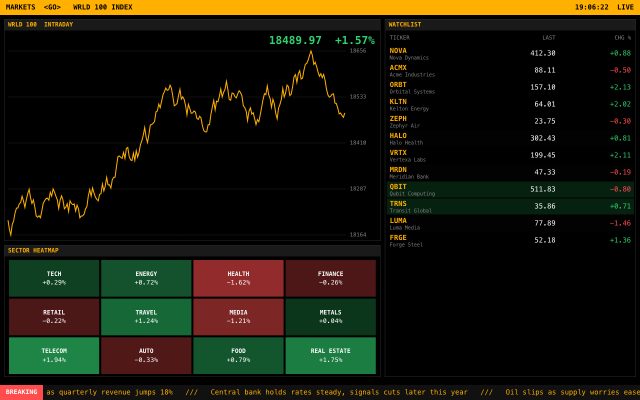640x400 pixels.
Task: Select the MRDN ticker row
Action: [x=510, y=173]
